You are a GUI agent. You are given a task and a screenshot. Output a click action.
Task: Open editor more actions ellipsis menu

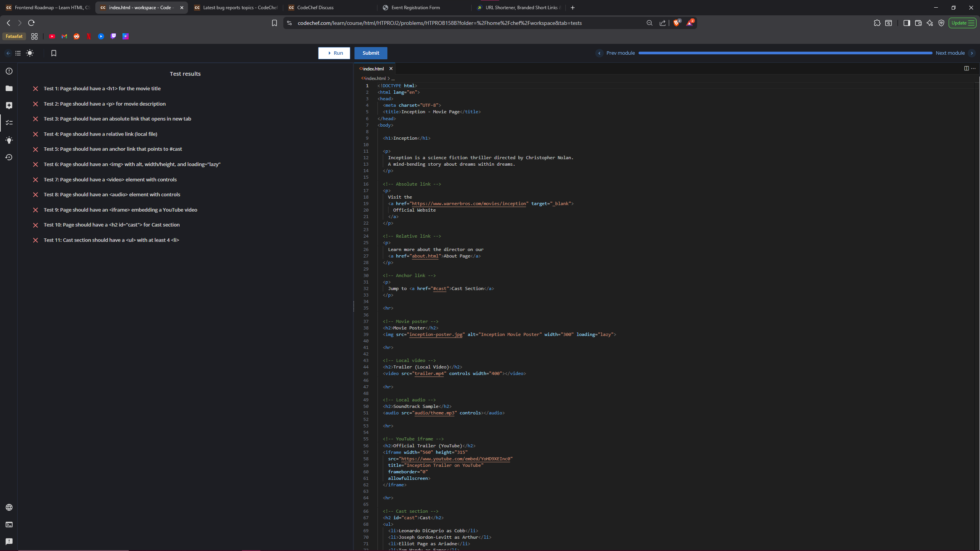click(x=973, y=68)
